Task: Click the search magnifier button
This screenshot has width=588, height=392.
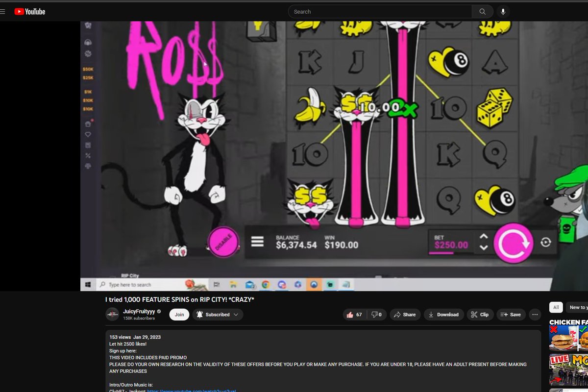Action: tap(483, 12)
